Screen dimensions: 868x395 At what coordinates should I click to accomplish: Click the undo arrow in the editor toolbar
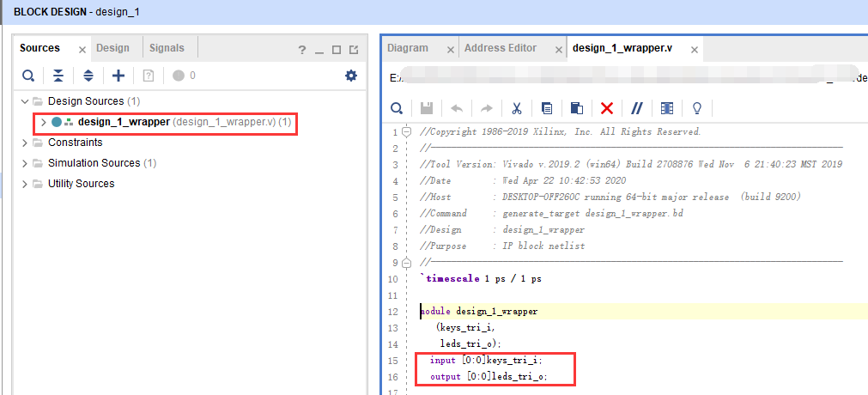(457, 108)
